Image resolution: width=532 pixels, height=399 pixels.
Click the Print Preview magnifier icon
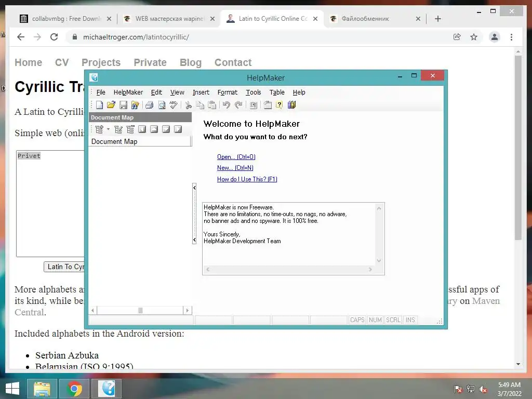click(x=162, y=105)
